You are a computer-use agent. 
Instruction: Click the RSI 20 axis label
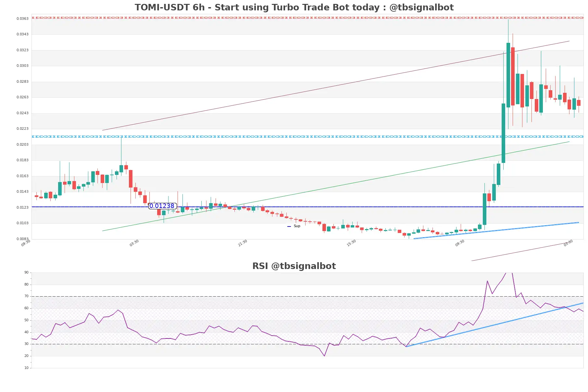click(26, 356)
